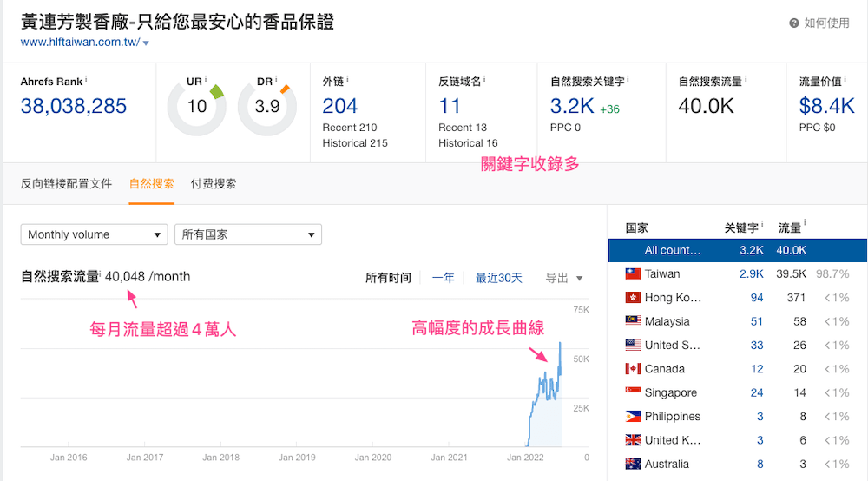This screenshot has height=481, width=868.
Task: Click the Taiwan flag icon
Action: pos(633,274)
